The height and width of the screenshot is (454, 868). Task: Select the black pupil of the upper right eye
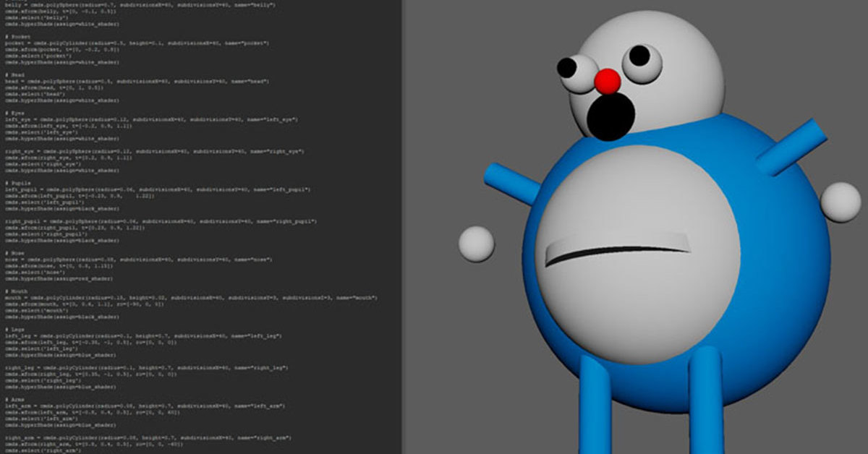(639, 56)
